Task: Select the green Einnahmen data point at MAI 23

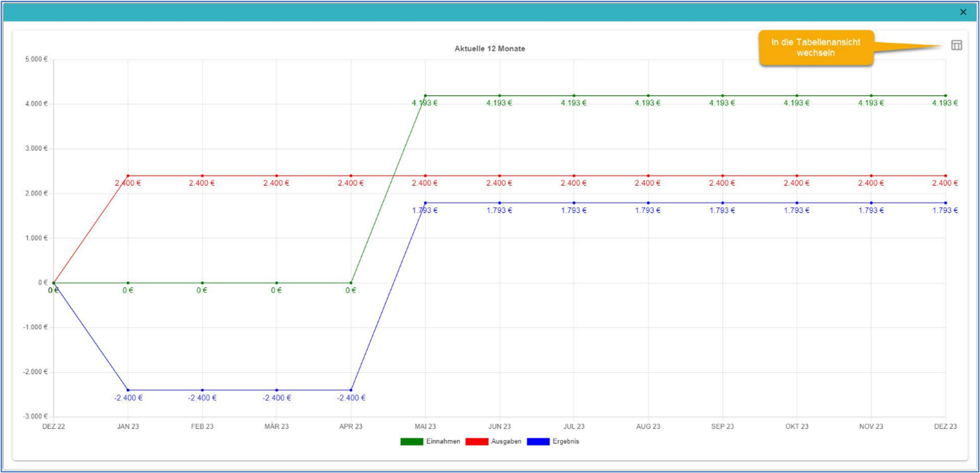Action: tap(426, 96)
